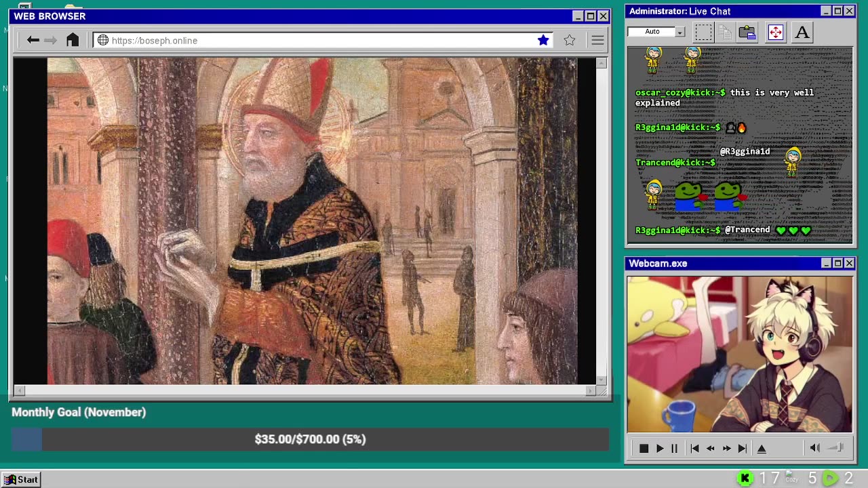Click the Monthly Goal progress bar

point(310,439)
